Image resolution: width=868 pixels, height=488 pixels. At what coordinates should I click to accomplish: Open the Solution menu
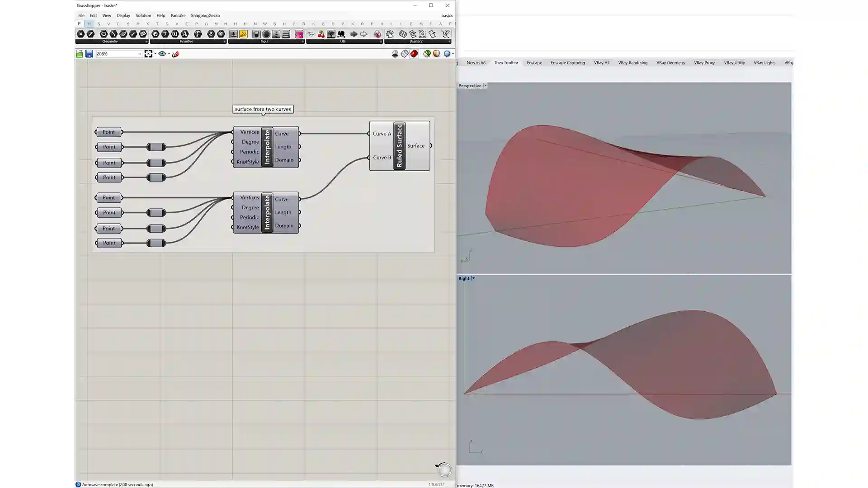[x=143, y=15]
